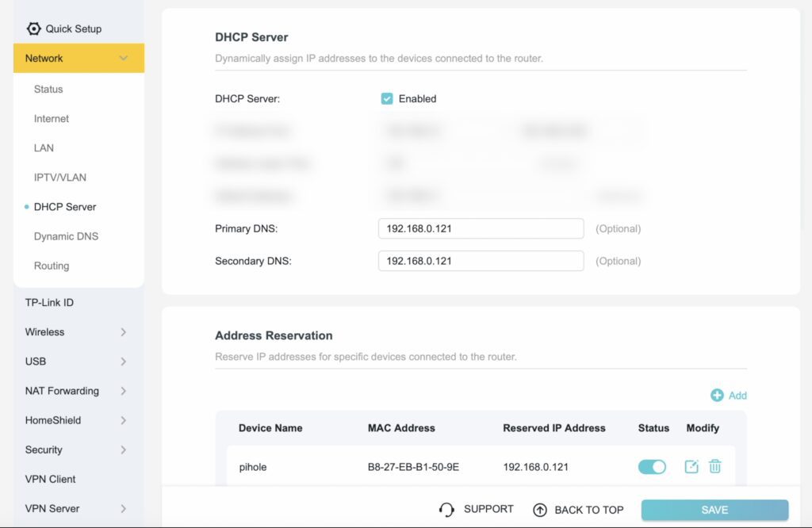Click the Primary DNS input field
The image size is (812, 528).
point(481,228)
